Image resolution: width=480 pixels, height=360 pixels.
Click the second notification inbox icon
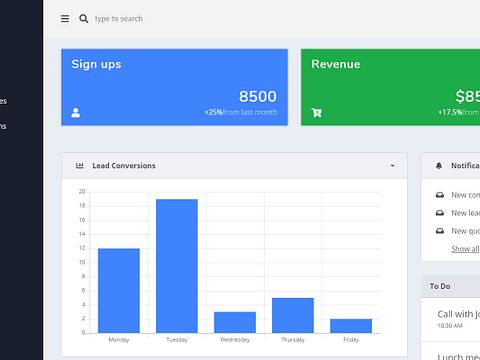pos(440,213)
